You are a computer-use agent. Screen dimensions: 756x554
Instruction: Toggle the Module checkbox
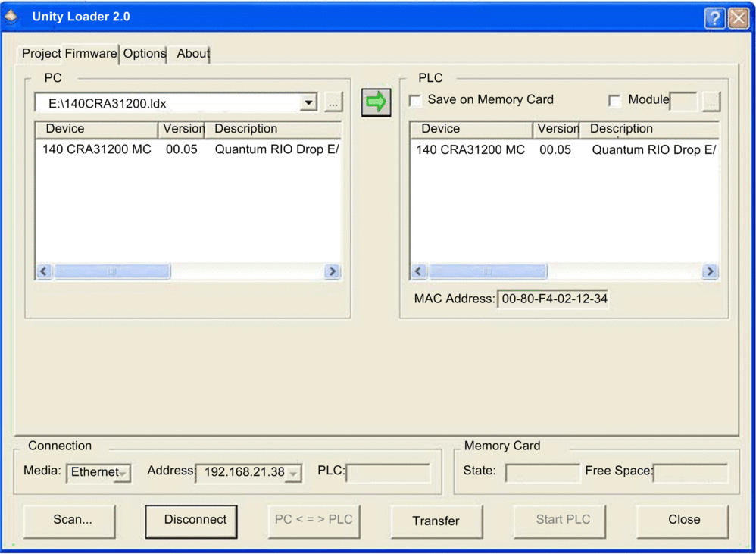[x=614, y=100]
